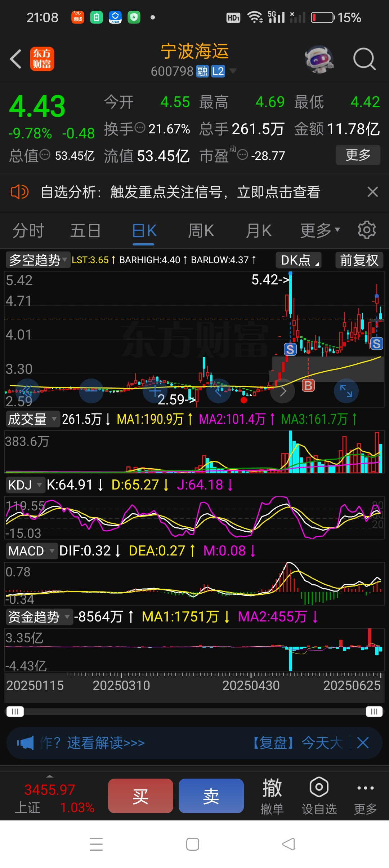Switch to 周K tab
Image resolution: width=389 pixels, height=868 pixels.
click(x=201, y=230)
